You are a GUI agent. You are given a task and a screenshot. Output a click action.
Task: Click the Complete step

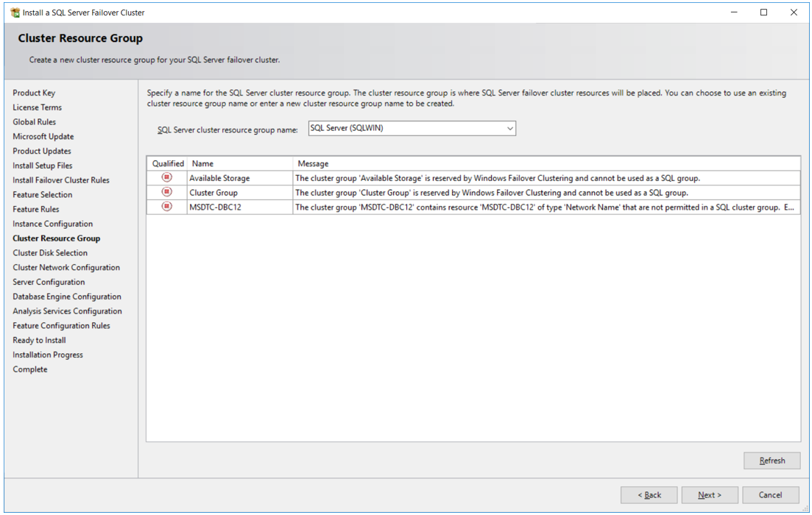tap(30, 369)
